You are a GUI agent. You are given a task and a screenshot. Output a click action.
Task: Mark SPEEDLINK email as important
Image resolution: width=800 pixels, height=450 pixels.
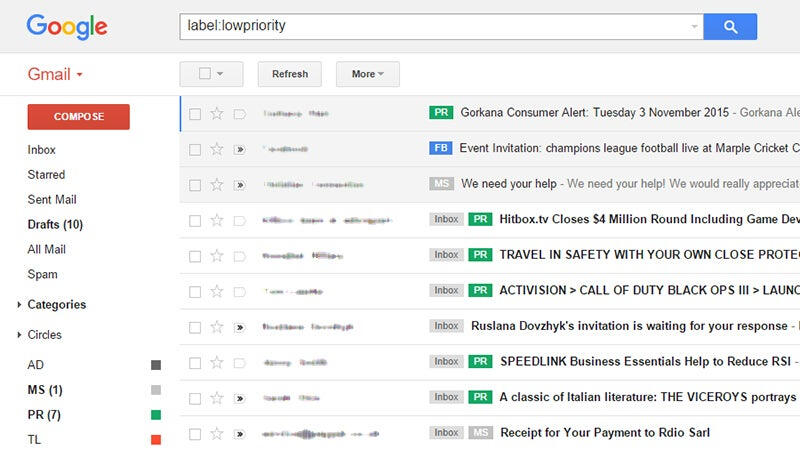(x=240, y=363)
